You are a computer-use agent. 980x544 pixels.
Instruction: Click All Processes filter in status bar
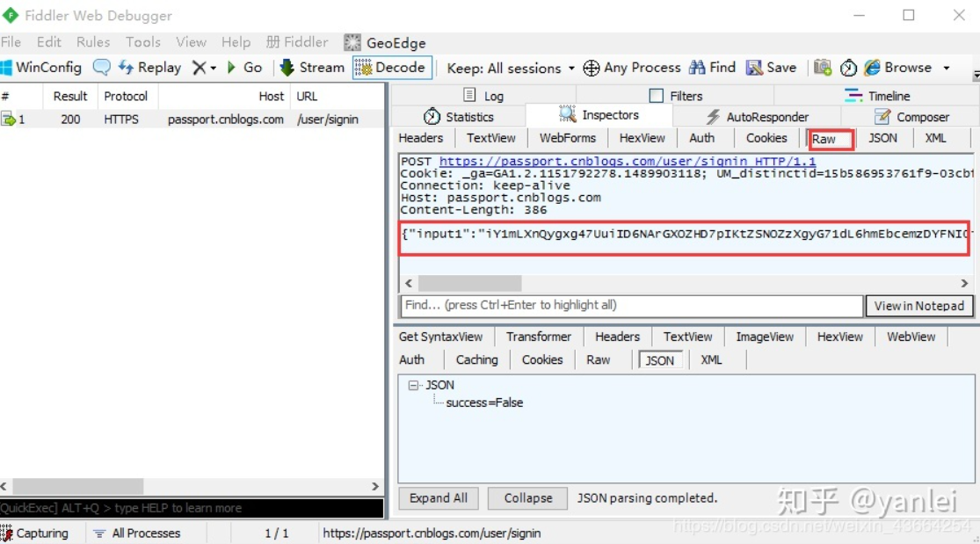click(137, 533)
